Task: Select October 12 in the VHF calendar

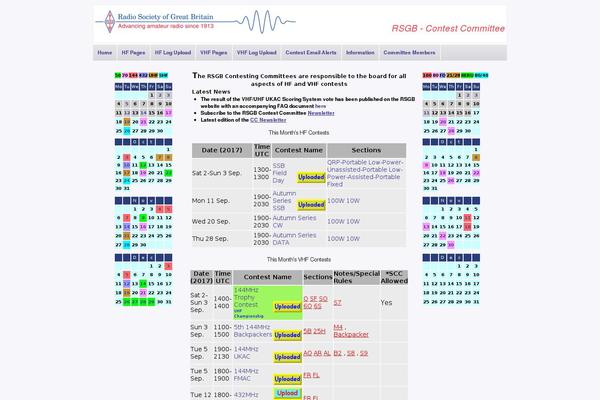Action: point(143,165)
